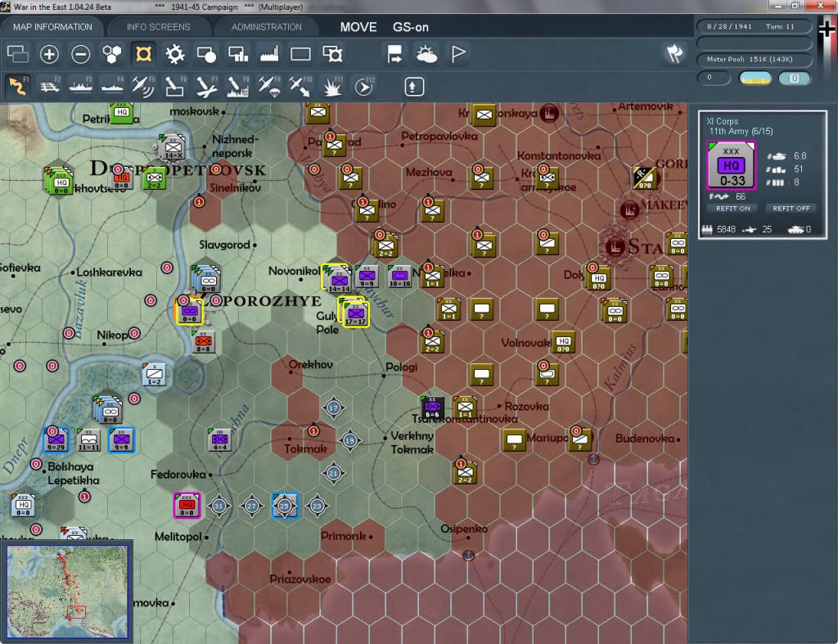Click the up-arrow box toolbar icon
The width and height of the screenshot is (838, 644).
pyautogui.click(x=413, y=87)
